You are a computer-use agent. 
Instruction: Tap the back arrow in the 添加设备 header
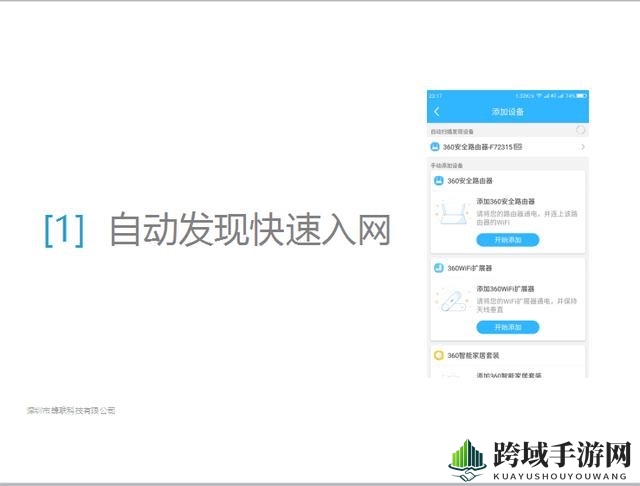(x=437, y=111)
